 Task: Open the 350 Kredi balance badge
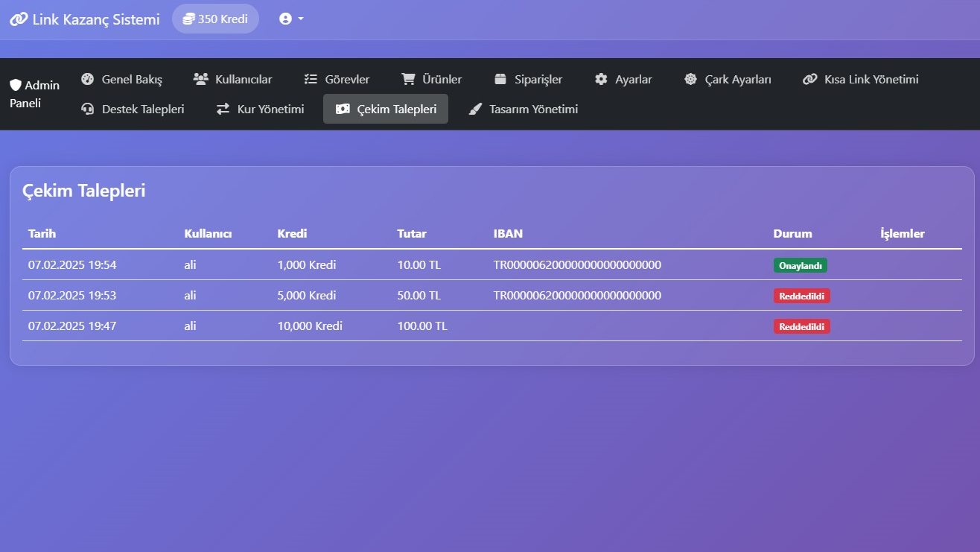[x=215, y=19]
